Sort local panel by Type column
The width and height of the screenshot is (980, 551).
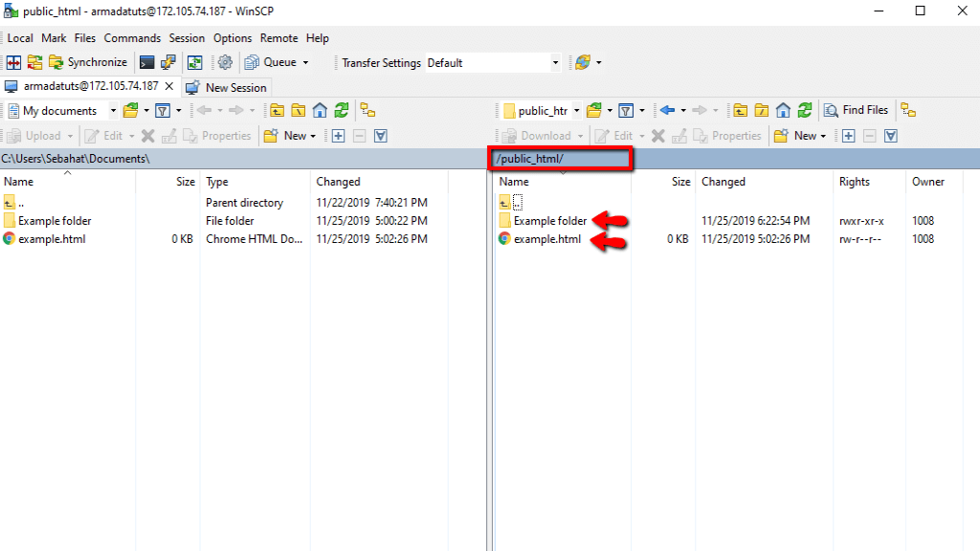coord(255,182)
